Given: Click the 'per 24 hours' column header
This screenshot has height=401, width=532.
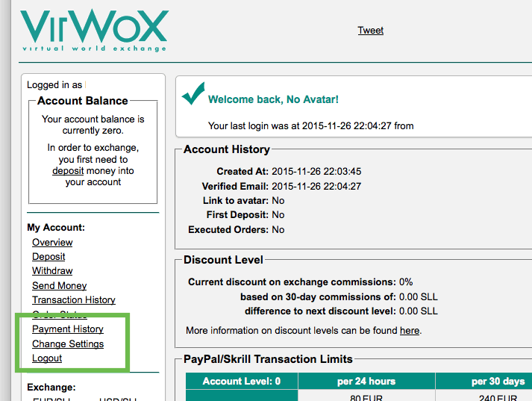Looking at the screenshot, I should pyautogui.click(x=366, y=381).
